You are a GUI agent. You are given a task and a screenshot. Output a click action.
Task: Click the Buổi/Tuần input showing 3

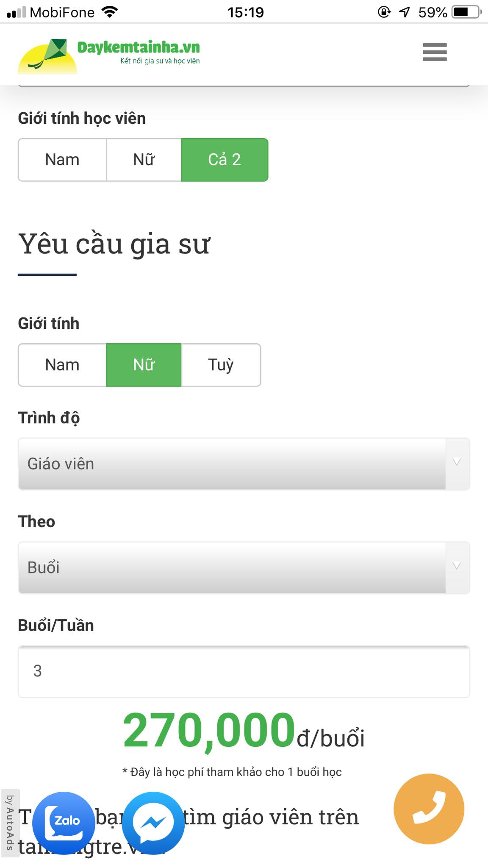click(x=244, y=672)
